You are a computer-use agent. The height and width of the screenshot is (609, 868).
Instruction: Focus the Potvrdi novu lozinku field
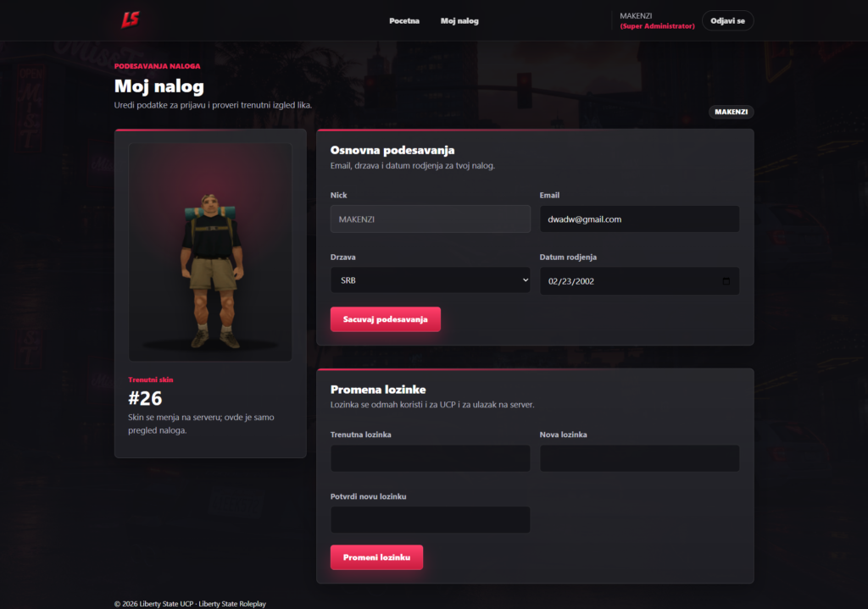(x=430, y=520)
